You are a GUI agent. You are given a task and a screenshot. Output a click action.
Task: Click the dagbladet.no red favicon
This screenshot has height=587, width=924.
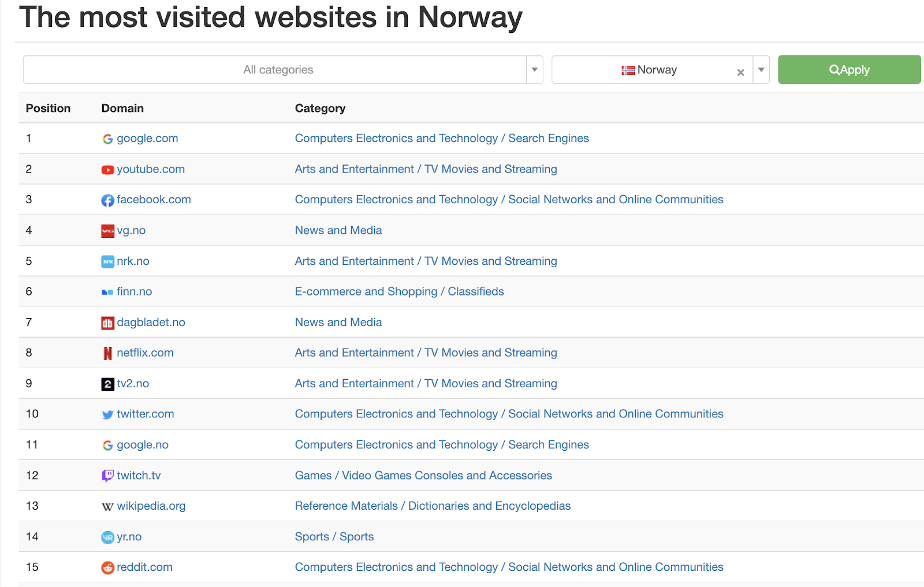pos(107,323)
